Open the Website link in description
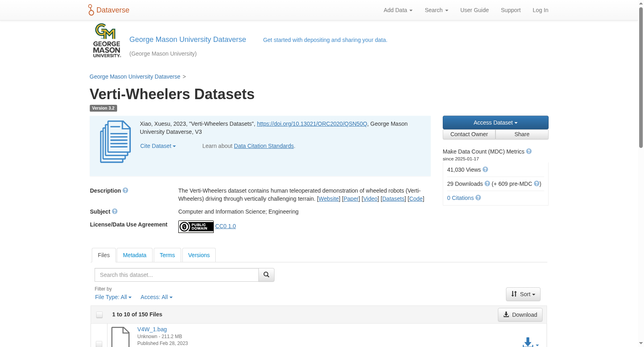This screenshot has width=644, height=347. pos(329,199)
